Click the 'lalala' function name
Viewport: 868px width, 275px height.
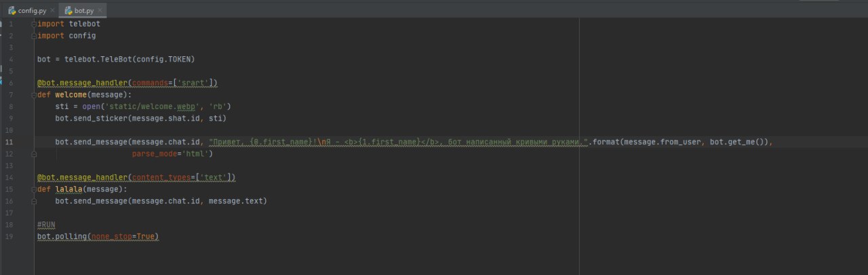click(x=68, y=189)
